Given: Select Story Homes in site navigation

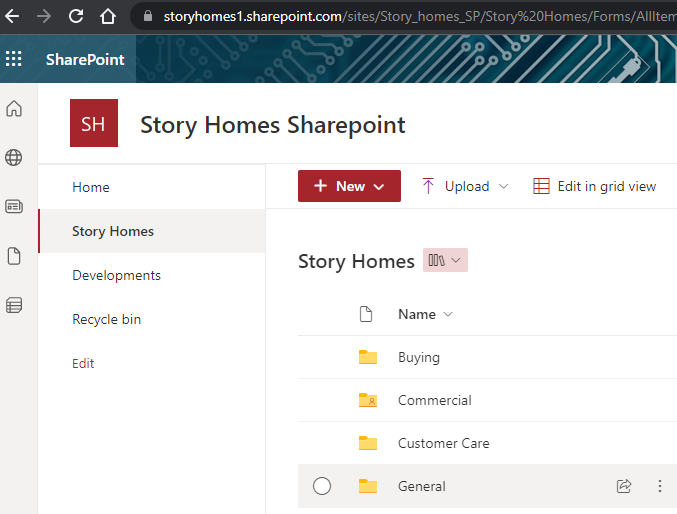Looking at the screenshot, I should 152,231.
